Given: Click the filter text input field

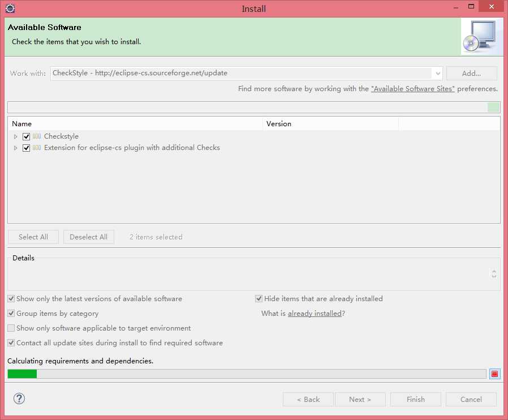Looking at the screenshot, I should click(x=248, y=108).
